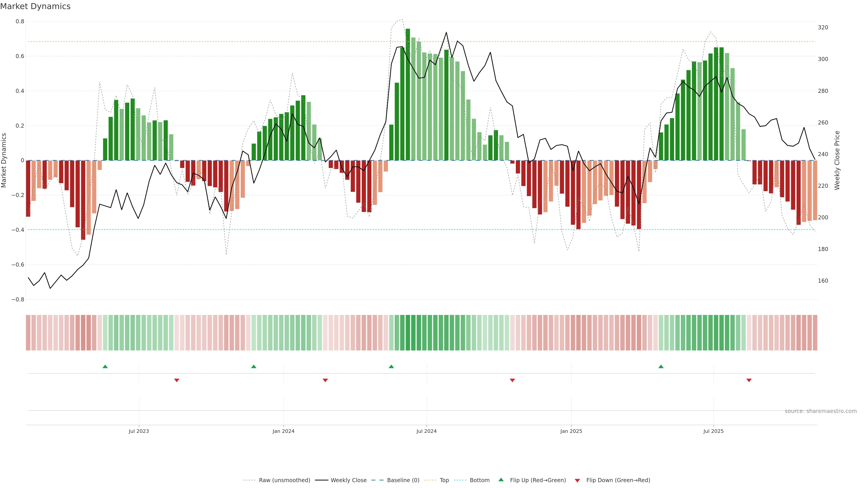Toggle the Baseline (0) legend entry
The image size is (868, 488).
click(403, 480)
